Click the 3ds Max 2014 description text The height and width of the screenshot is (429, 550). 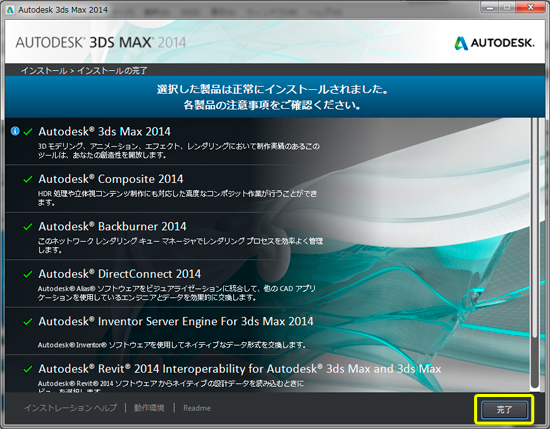click(179, 150)
